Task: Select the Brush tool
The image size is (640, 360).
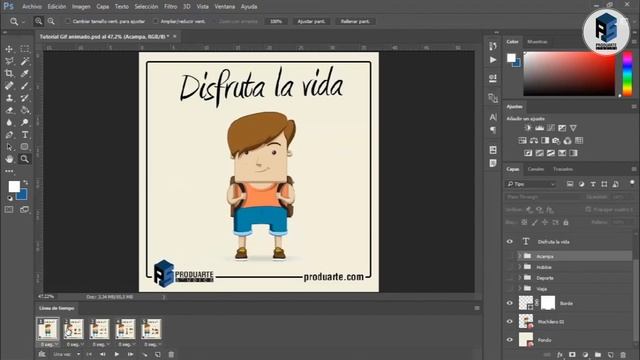Action: [x=25, y=86]
